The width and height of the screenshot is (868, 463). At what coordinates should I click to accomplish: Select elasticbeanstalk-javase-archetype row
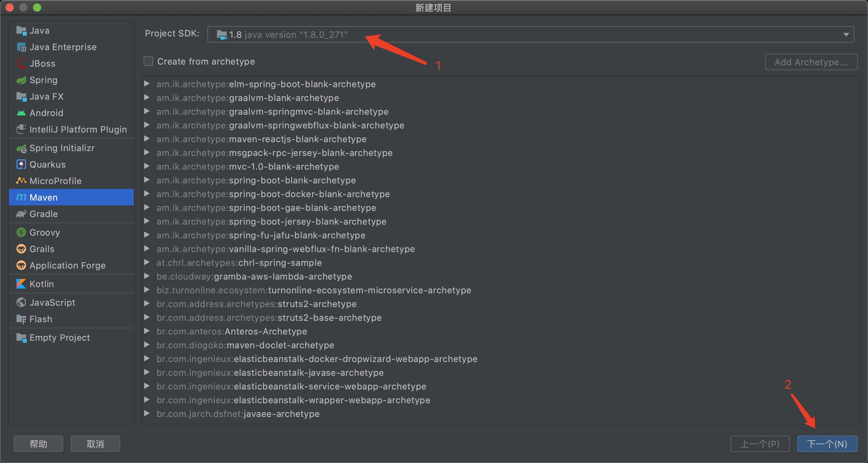click(x=500, y=373)
